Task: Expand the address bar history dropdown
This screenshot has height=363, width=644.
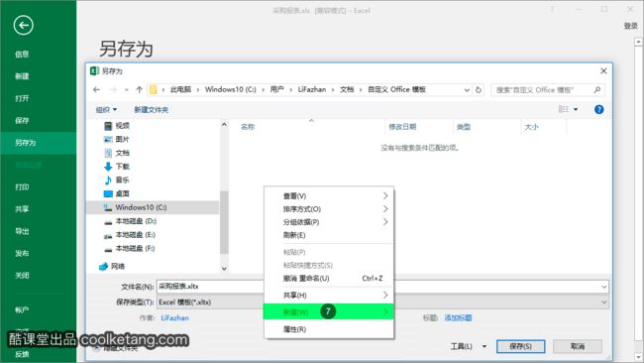Action: (467, 89)
